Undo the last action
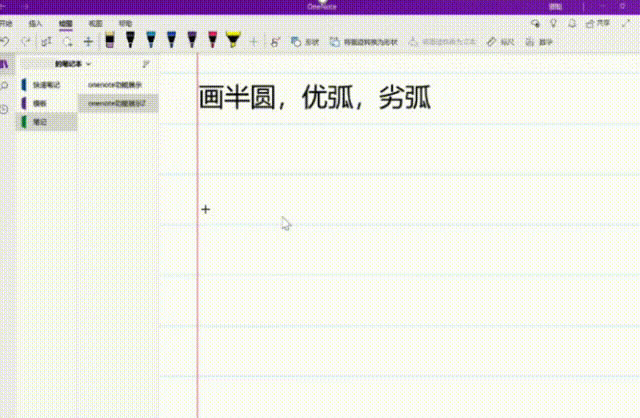This screenshot has height=418, width=640. pyautogui.click(x=4, y=41)
